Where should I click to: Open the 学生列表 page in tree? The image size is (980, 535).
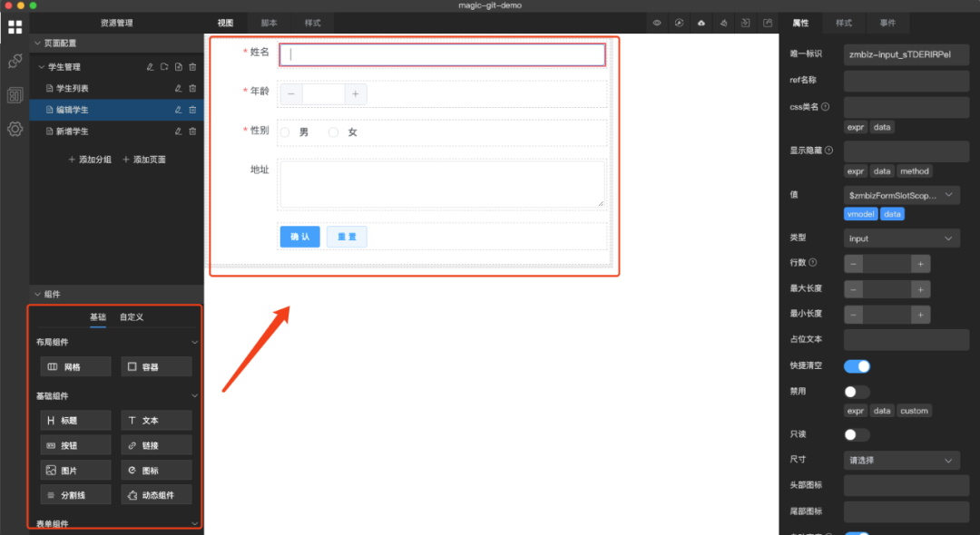(x=73, y=89)
